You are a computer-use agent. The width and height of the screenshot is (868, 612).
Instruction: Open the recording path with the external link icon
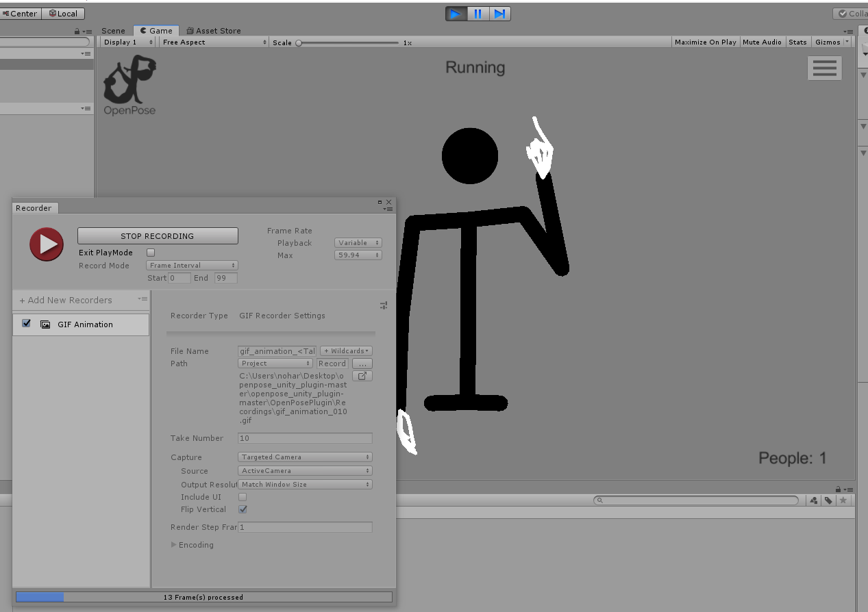coord(362,375)
